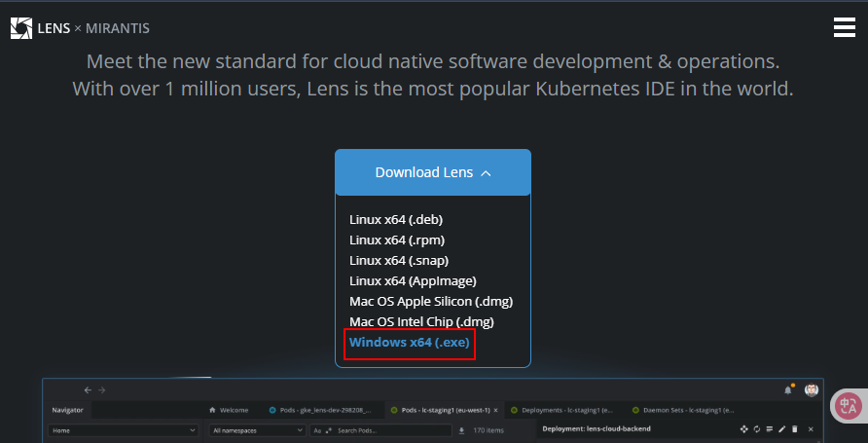Image resolution: width=868 pixels, height=443 pixels.
Task: Select Linux x64 (.deb) download
Action: (396, 220)
